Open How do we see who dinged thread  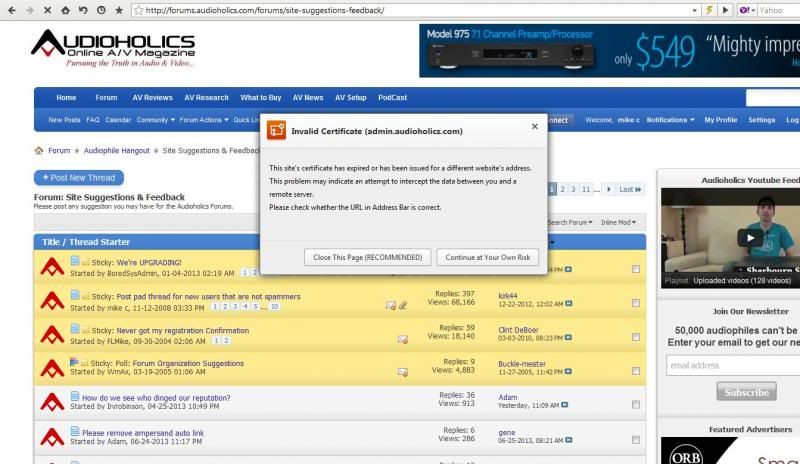coord(156,398)
